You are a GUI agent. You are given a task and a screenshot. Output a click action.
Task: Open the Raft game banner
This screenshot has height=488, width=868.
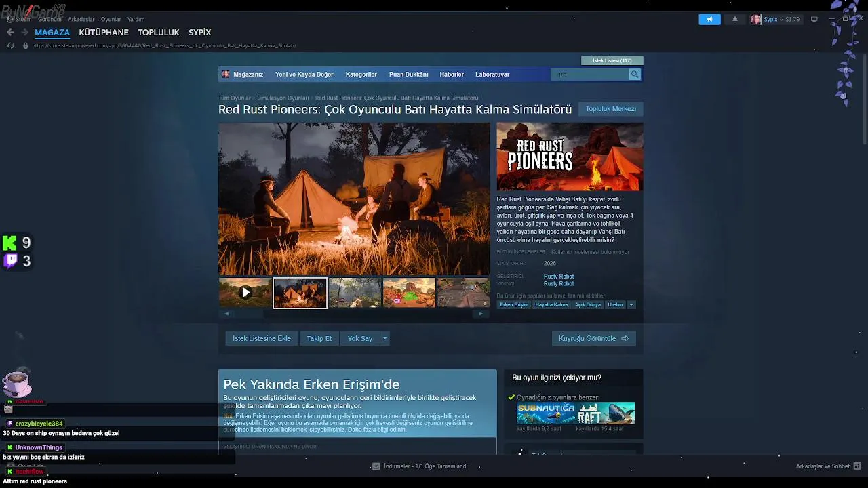click(606, 413)
